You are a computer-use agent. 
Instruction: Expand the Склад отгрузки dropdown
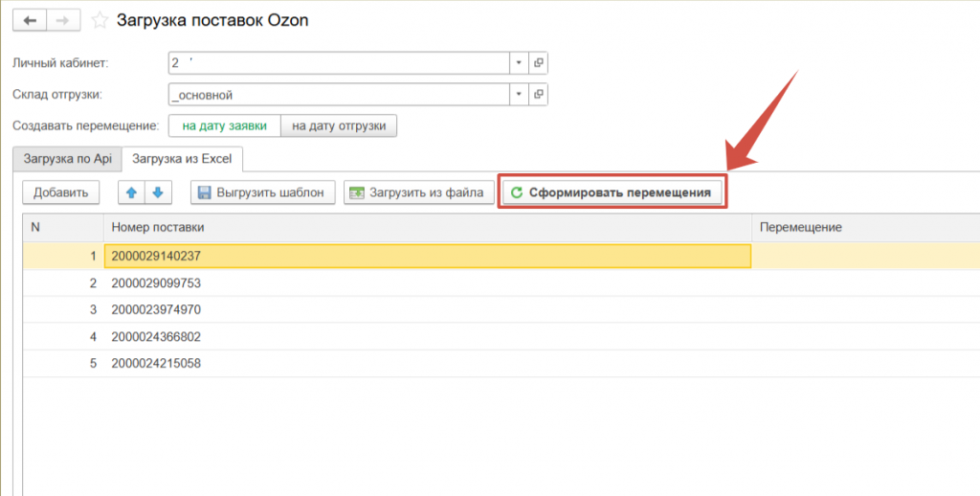tap(519, 95)
